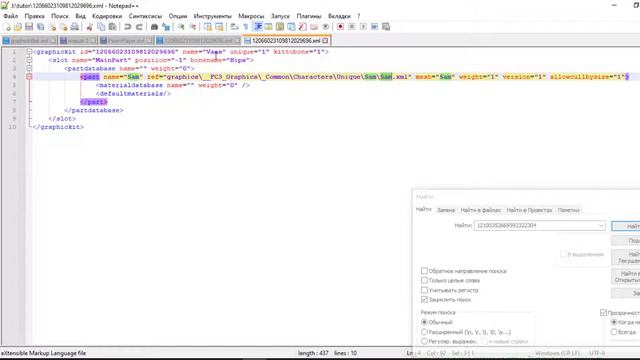
Task: Toggle word wrap toolbar icon
Action: [234, 27]
